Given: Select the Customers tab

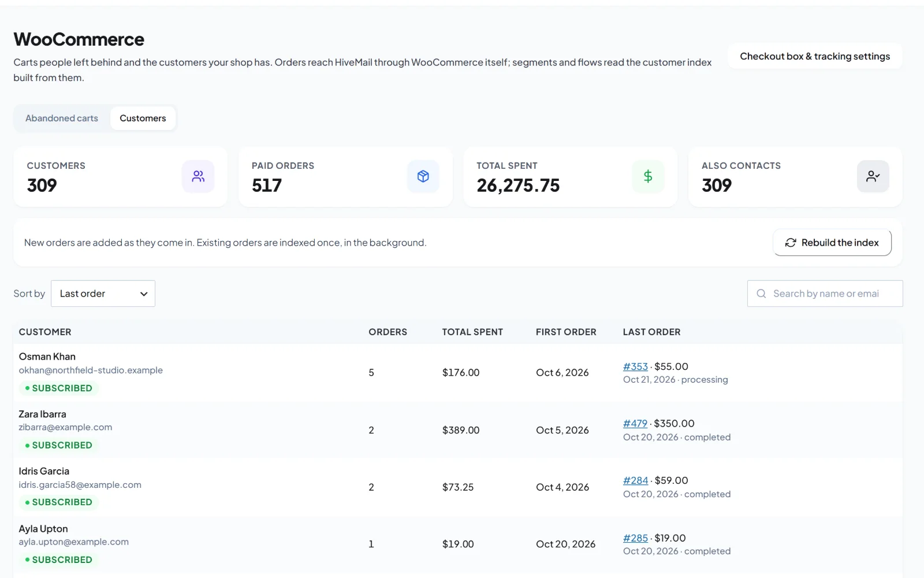Looking at the screenshot, I should pyautogui.click(x=143, y=118).
